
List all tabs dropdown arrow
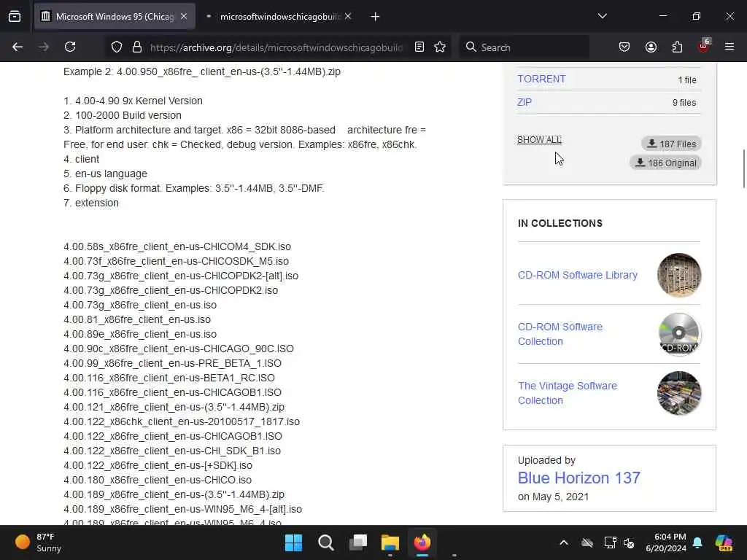tap(602, 16)
